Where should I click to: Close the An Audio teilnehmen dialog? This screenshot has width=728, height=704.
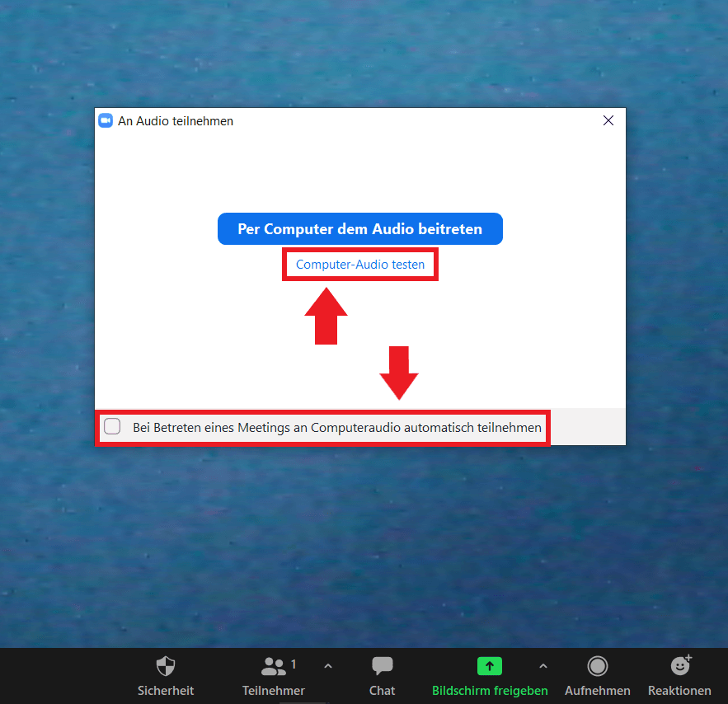pyautogui.click(x=608, y=120)
